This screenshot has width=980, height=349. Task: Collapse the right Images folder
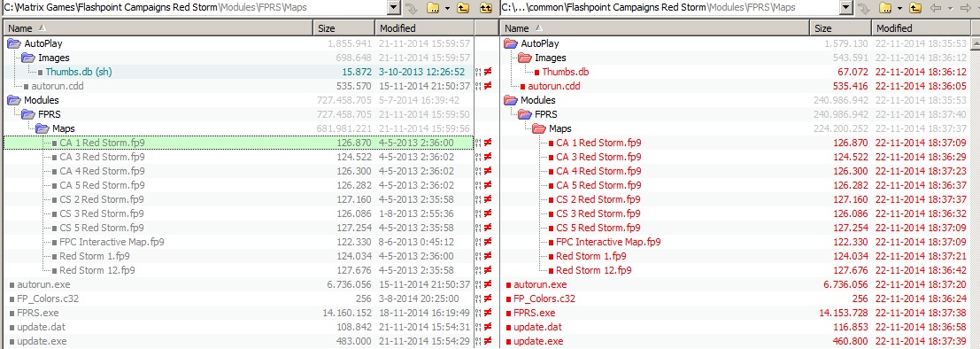pos(525,58)
